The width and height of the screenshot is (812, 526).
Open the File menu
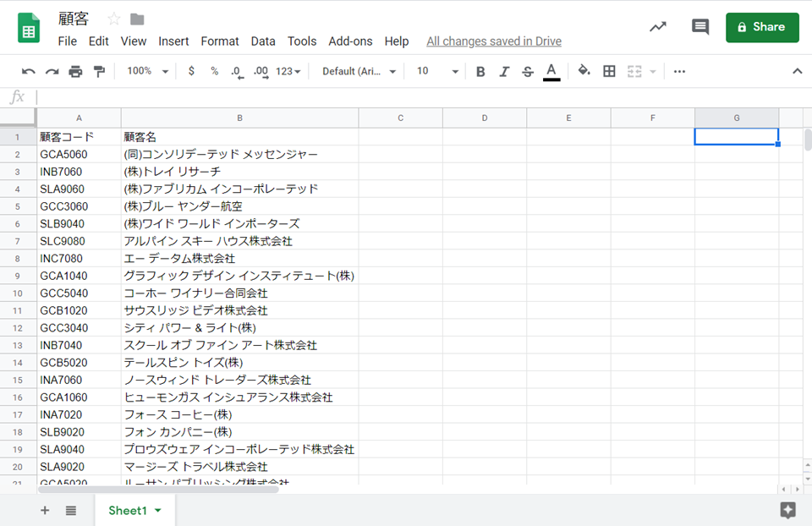pyautogui.click(x=68, y=41)
